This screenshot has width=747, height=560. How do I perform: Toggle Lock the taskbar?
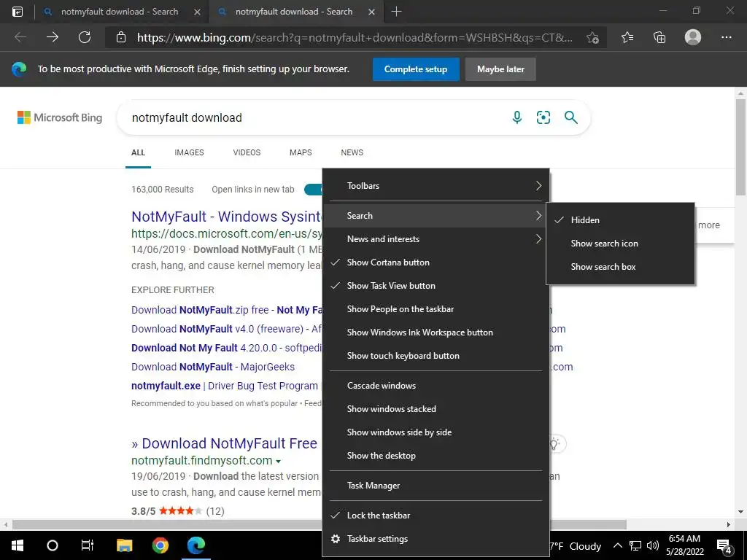tap(436, 516)
